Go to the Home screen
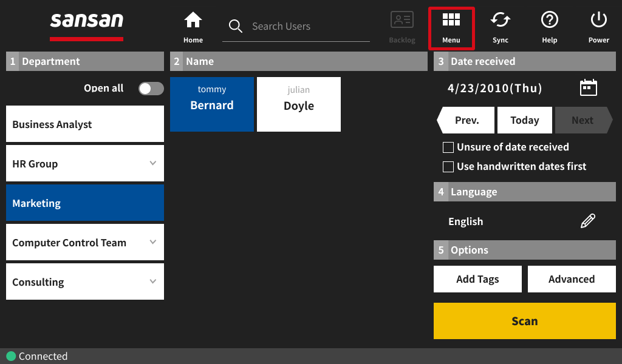The image size is (622, 364). [193, 28]
